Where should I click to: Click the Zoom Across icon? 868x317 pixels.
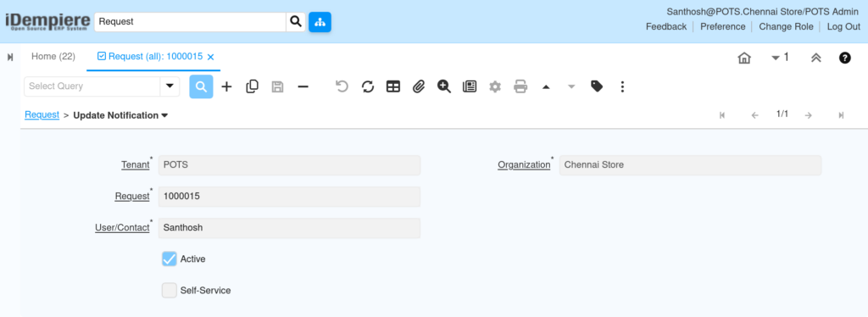(x=444, y=86)
